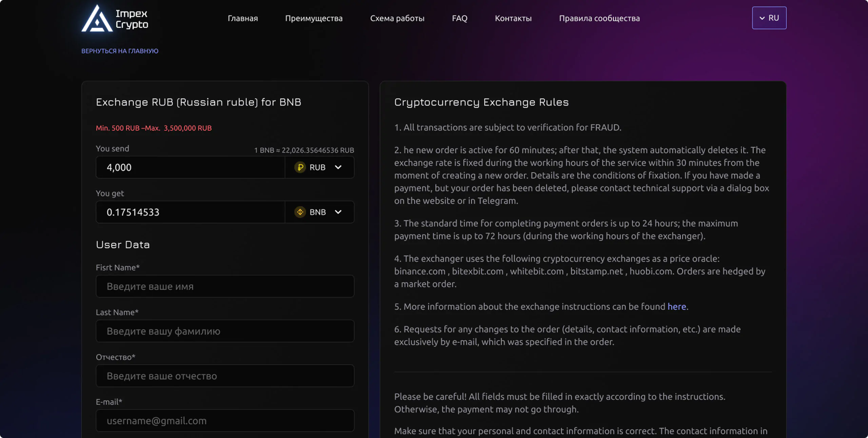Open the FAQ menu item

[459, 18]
